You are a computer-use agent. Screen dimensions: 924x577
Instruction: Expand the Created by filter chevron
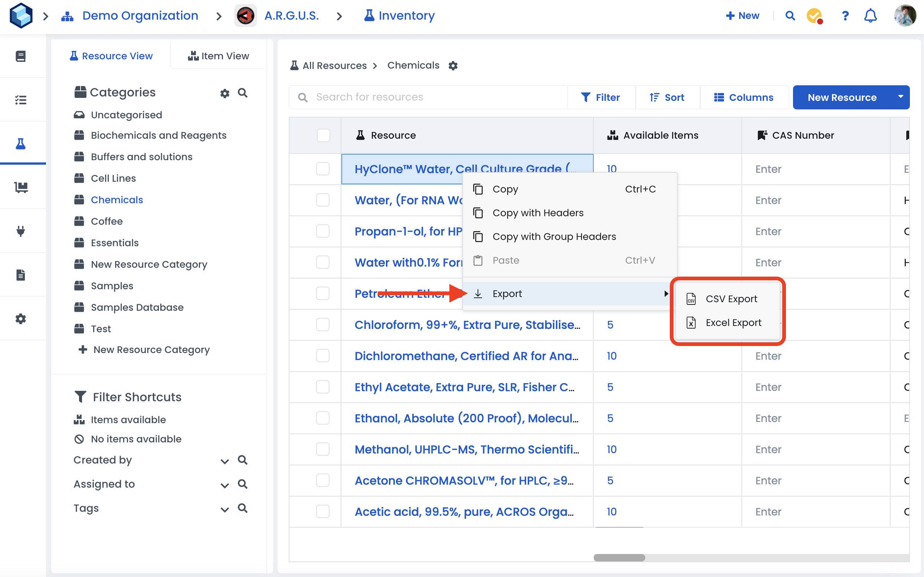[x=225, y=461]
